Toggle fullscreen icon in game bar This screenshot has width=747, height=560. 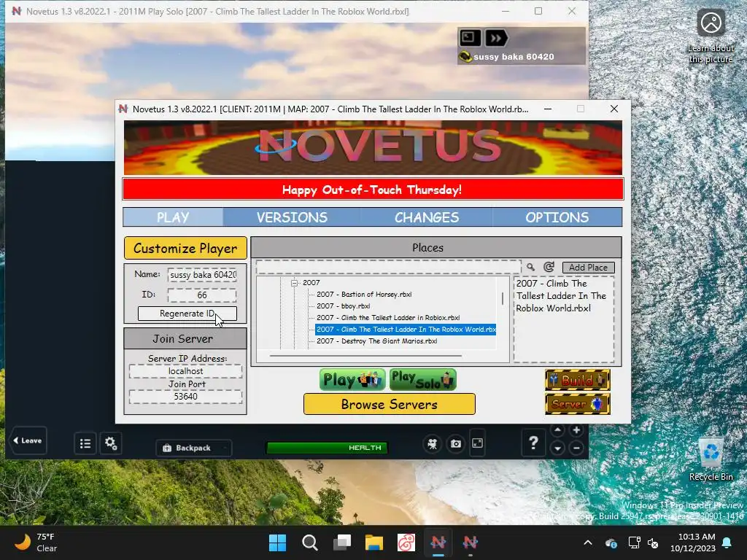(x=477, y=444)
